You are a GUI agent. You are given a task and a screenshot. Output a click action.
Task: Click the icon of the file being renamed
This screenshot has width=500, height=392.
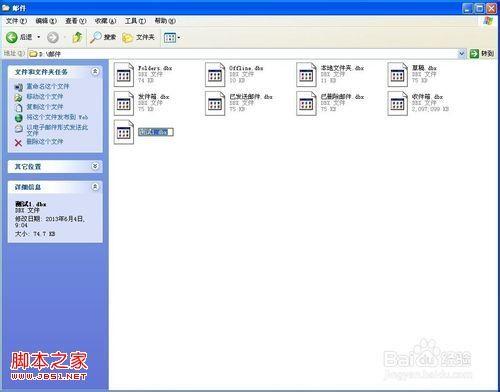pos(123,132)
